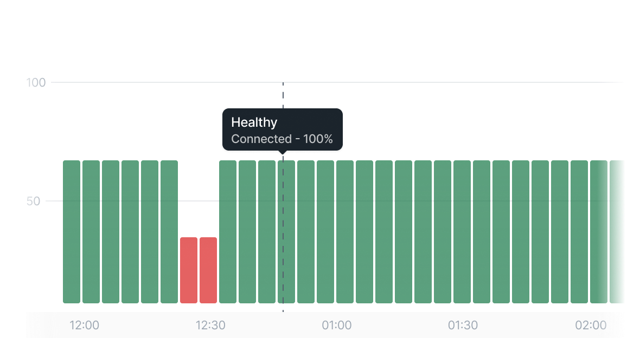Screen dimensions: 627x364
Task: Select the 01:00 time label
Action: pos(336,326)
